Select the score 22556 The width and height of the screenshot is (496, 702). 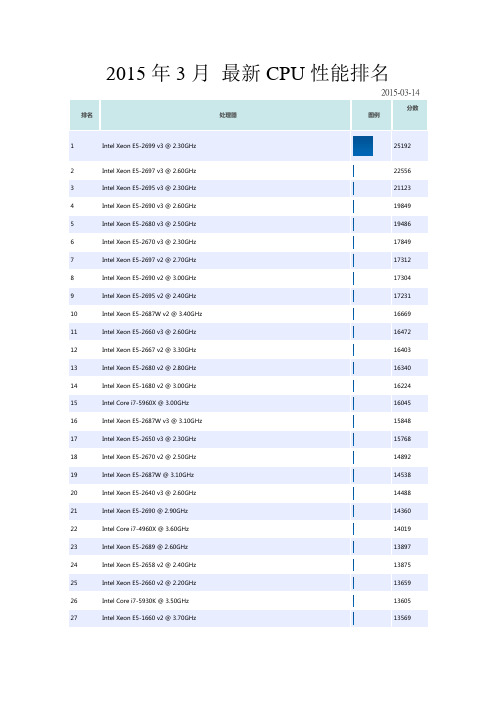click(402, 171)
